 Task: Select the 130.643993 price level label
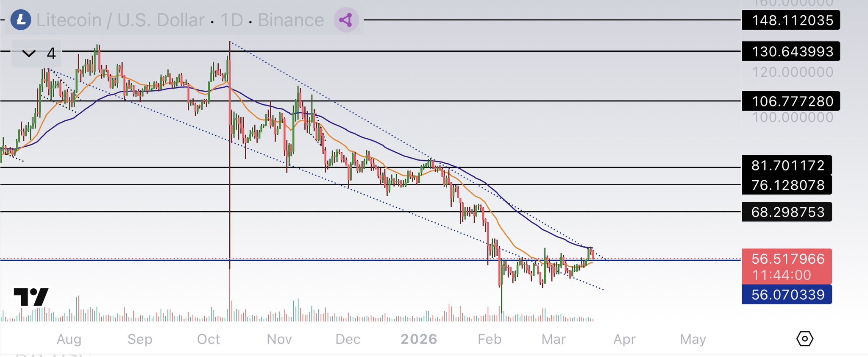[x=790, y=51]
